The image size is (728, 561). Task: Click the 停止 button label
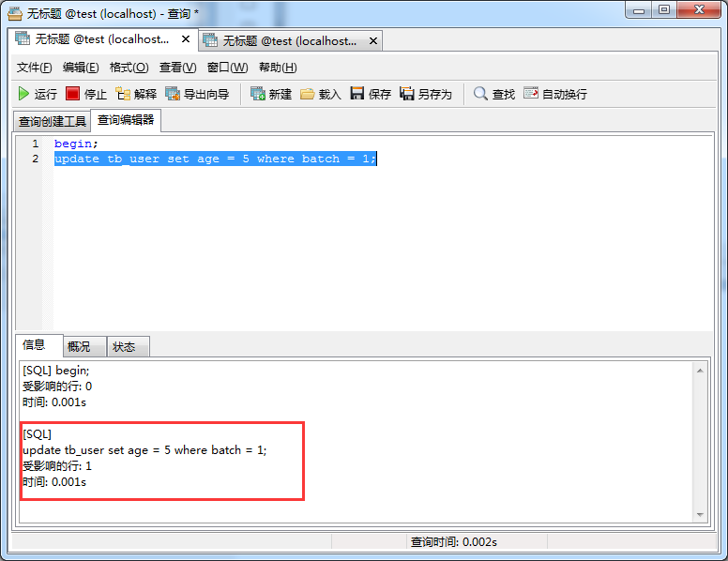click(x=95, y=94)
